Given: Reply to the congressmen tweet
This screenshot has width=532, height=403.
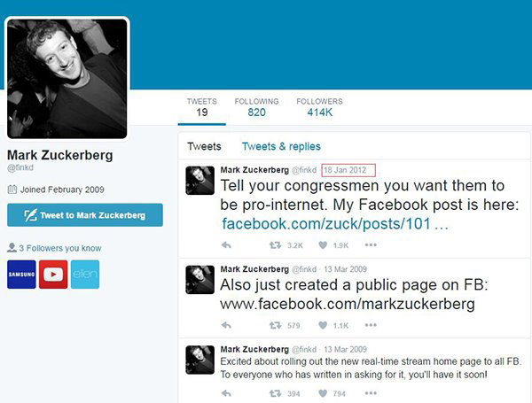Looking at the screenshot, I should click(226, 245).
